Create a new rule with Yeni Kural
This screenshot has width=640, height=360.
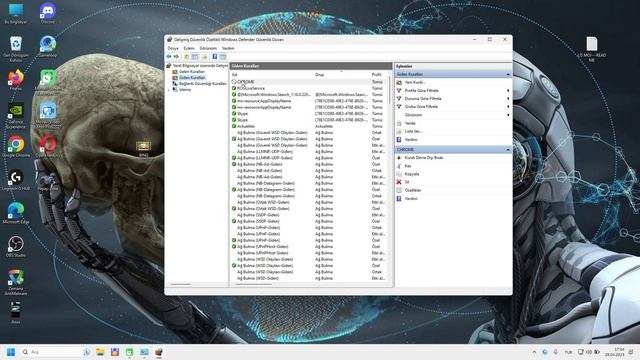(415, 82)
